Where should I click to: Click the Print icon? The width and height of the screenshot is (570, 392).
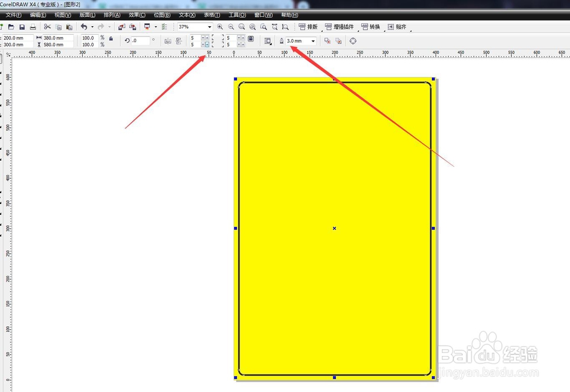pos(32,27)
